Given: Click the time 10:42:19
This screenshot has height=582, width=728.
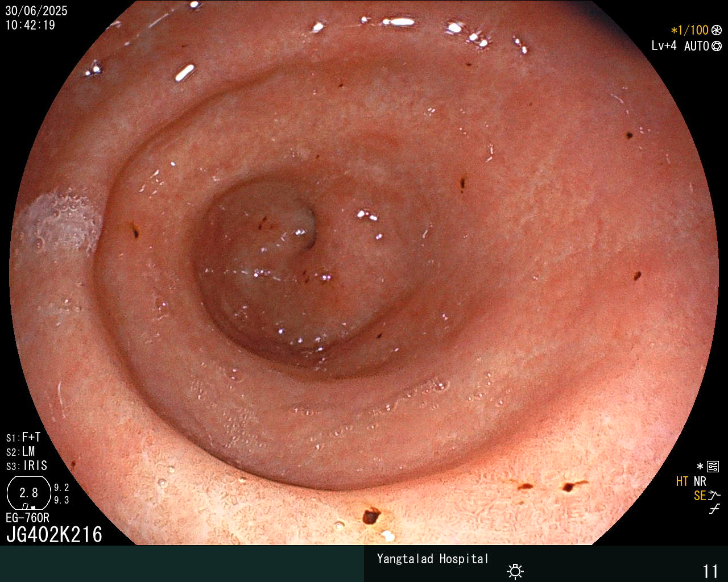Looking at the screenshot, I should coord(30,25).
